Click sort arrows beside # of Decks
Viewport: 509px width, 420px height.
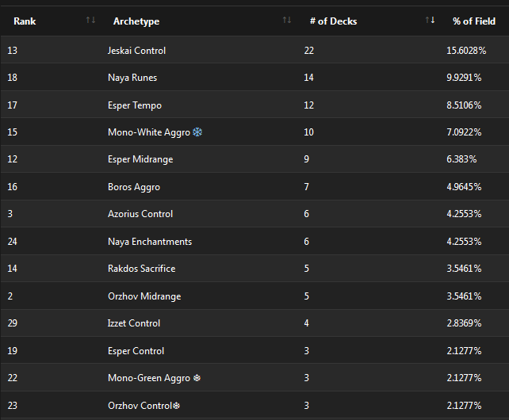click(430, 21)
